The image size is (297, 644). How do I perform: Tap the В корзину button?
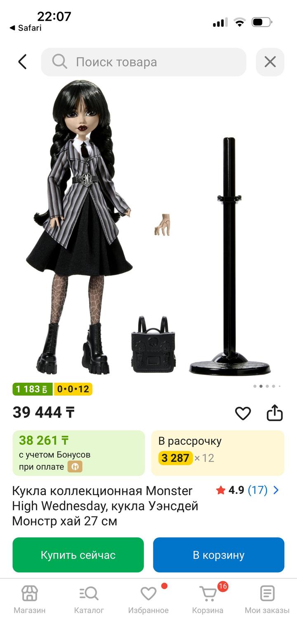[x=219, y=555]
